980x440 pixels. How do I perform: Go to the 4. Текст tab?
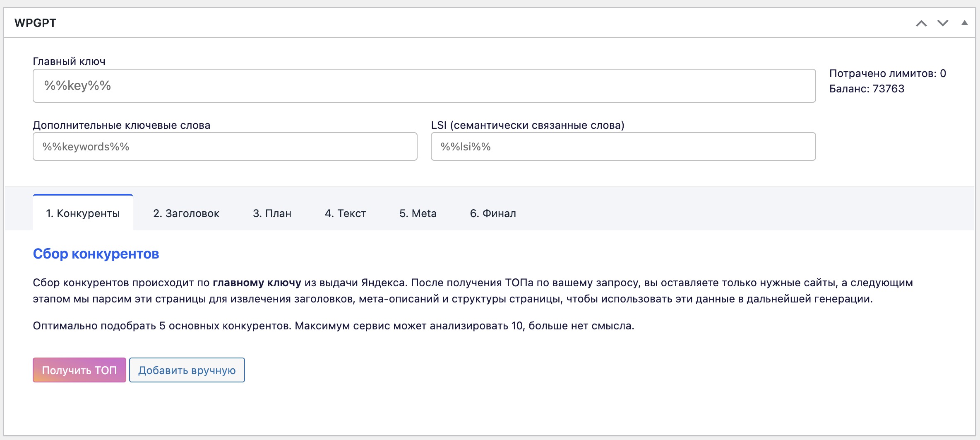345,213
